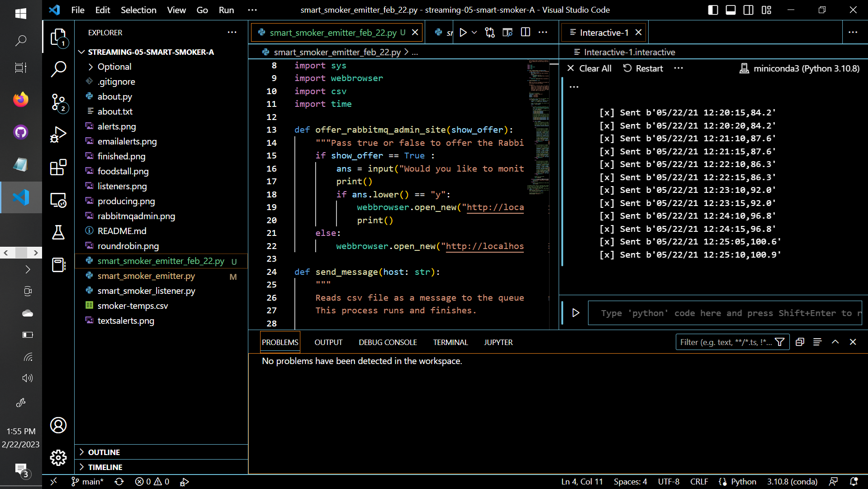Image resolution: width=868 pixels, height=489 pixels.
Task: Toggle the Primary Side Bar visibility
Action: pos(712,10)
